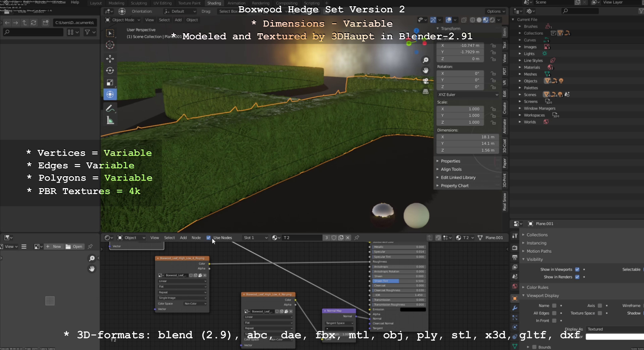Viewport: 644px width, 350px height.
Task: Switch to the Shading workspace tab
Action: tap(214, 3)
